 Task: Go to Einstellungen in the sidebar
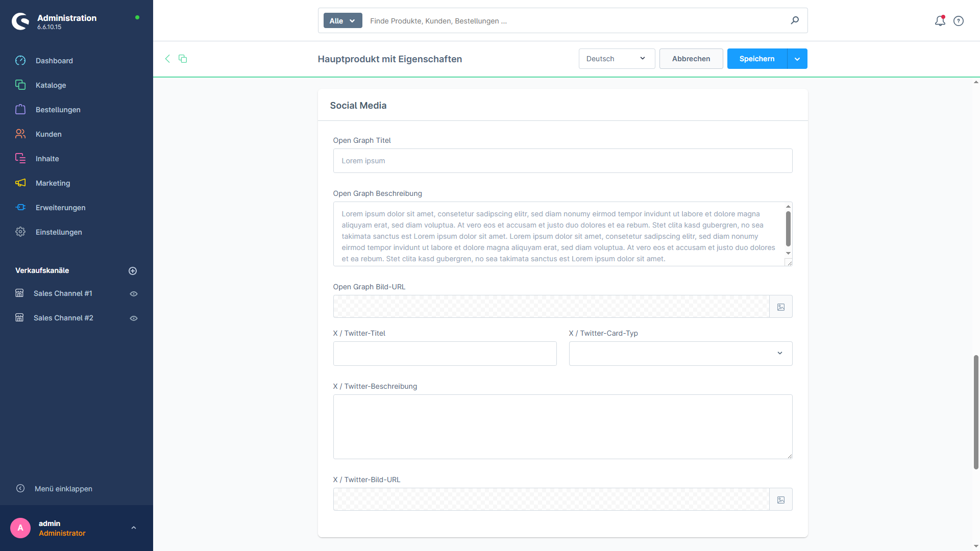point(59,232)
